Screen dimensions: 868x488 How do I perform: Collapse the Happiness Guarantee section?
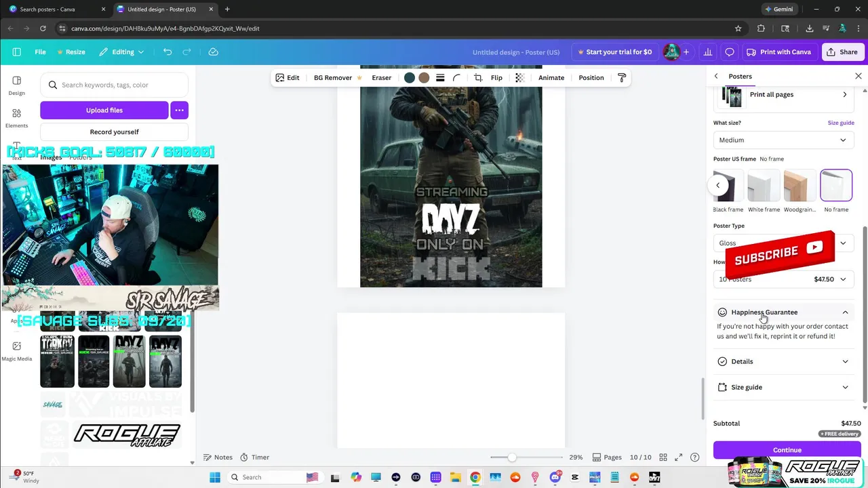coord(783,312)
